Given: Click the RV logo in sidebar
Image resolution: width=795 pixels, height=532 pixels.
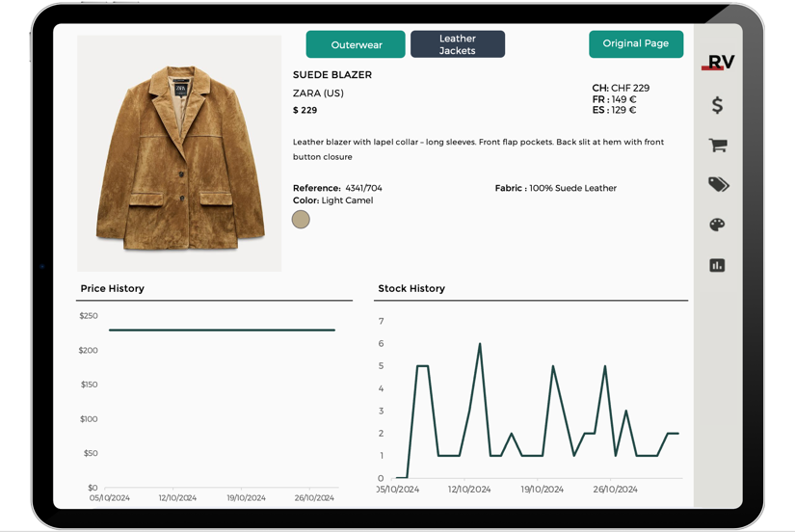Looking at the screenshot, I should 718,62.
